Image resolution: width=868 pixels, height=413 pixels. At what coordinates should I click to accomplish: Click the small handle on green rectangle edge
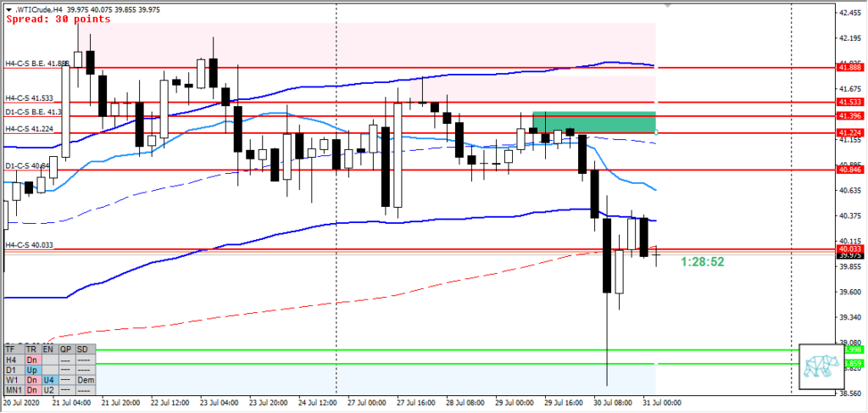[x=656, y=131]
